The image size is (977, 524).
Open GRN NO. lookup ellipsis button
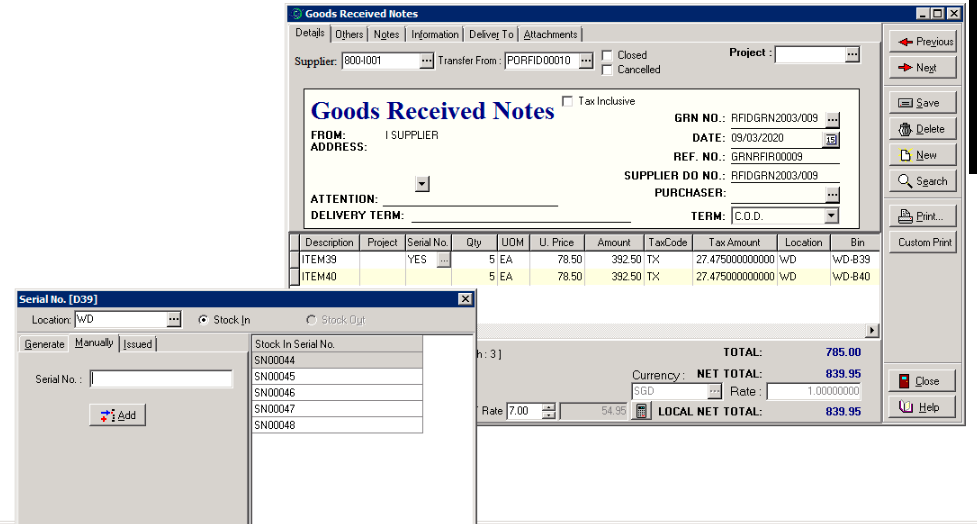(x=833, y=118)
